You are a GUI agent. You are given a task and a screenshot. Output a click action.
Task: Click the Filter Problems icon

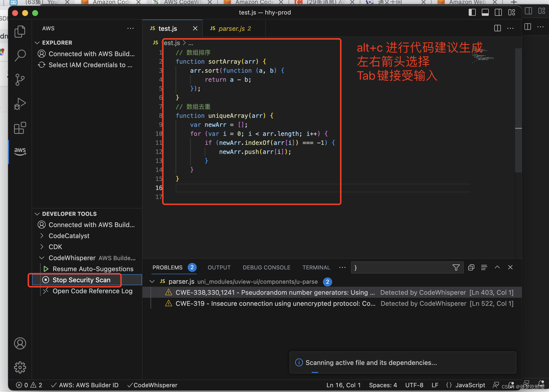click(456, 267)
